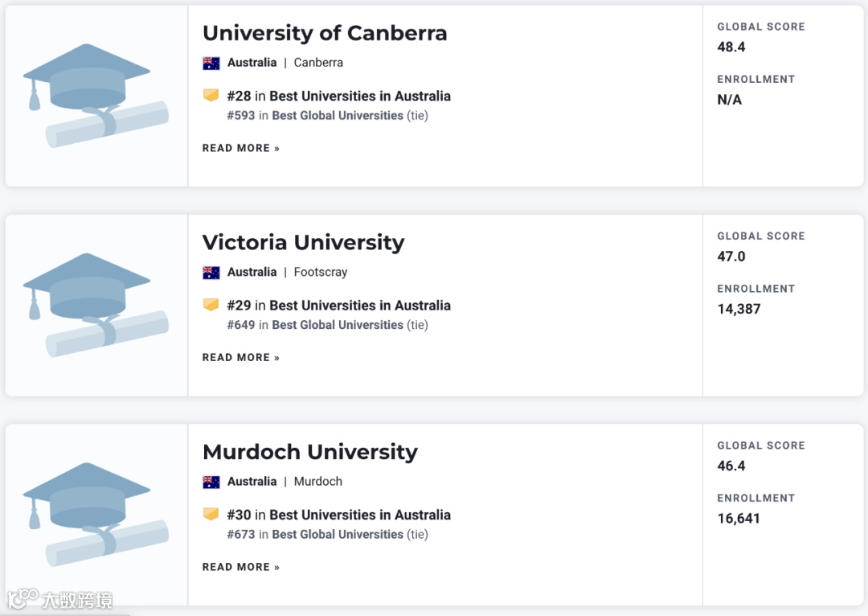The height and width of the screenshot is (616, 868).
Task: Click the watermark logo in bottom corner
Action: coord(60,599)
